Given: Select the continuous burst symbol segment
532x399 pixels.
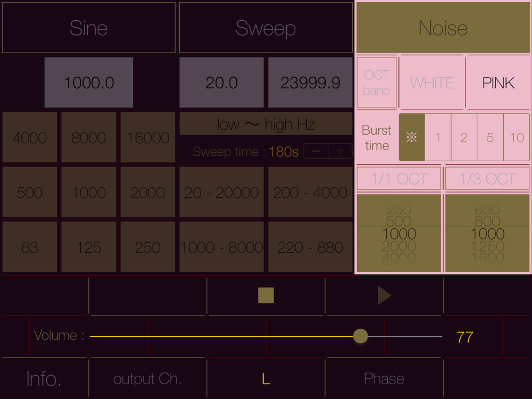Looking at the screenshot, I should tap(412, 137).
